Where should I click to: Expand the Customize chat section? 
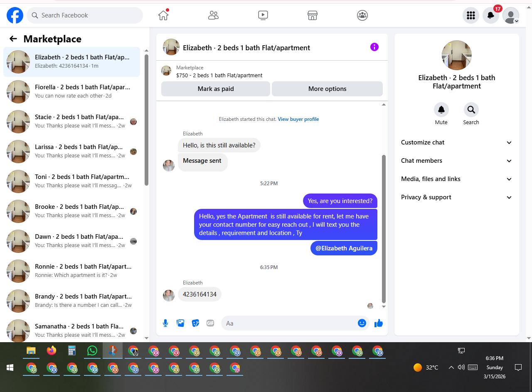(457, 142)
